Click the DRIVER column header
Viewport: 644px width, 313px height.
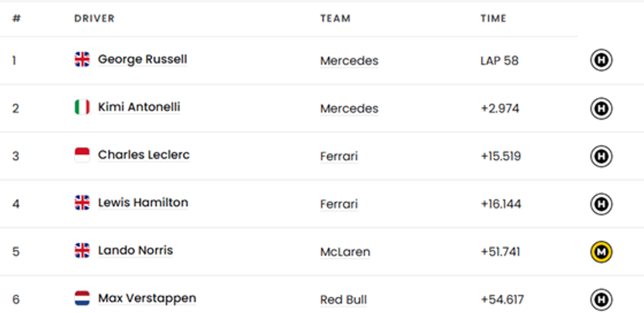coord(94,18)
